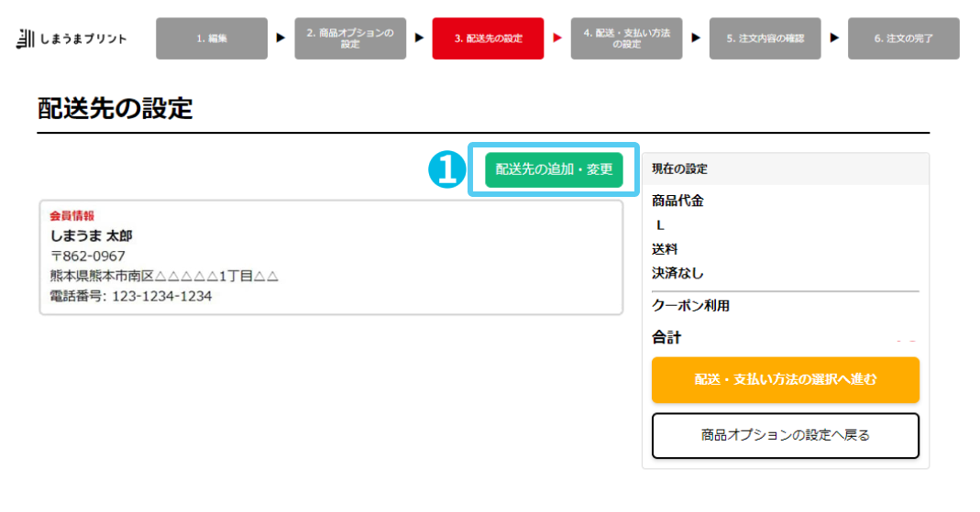Select the 会員情報 address card
980x512 pixels.
click(x=331, y=257)
